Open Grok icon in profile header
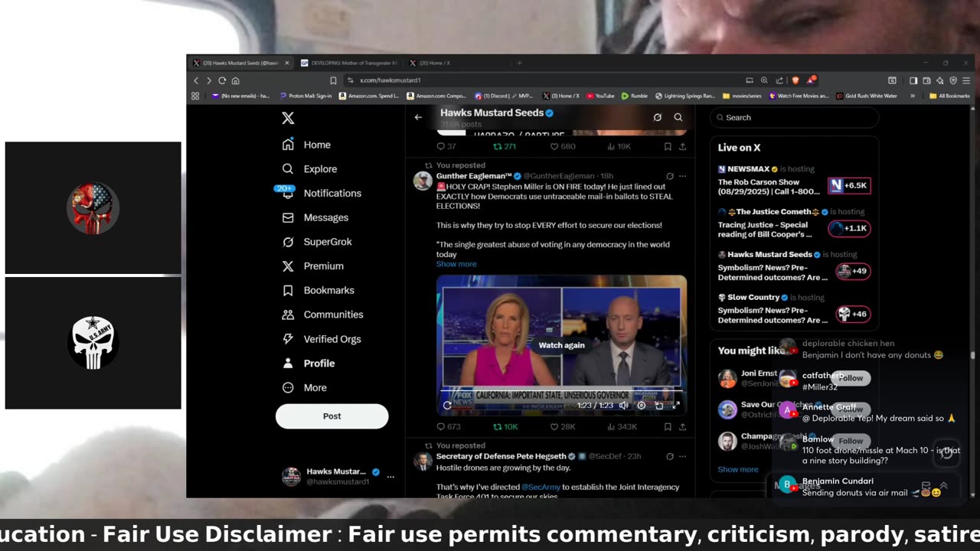Viewport: 980px width, 551px height. 657,117
